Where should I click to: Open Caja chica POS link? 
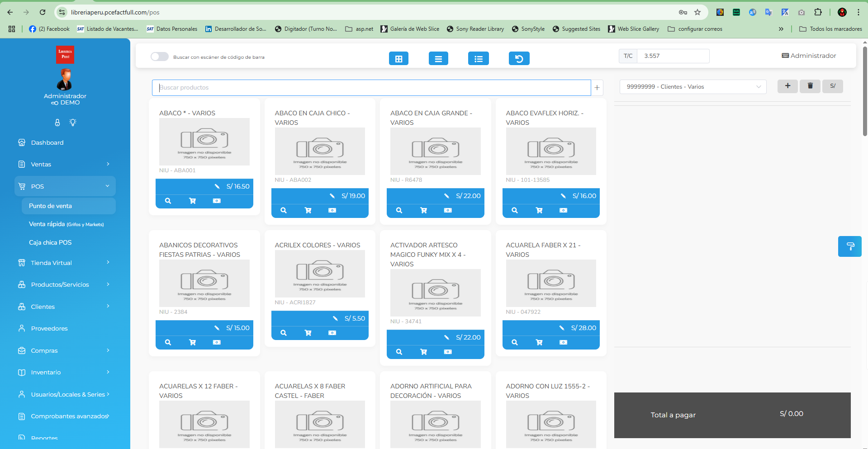[50, 242]
